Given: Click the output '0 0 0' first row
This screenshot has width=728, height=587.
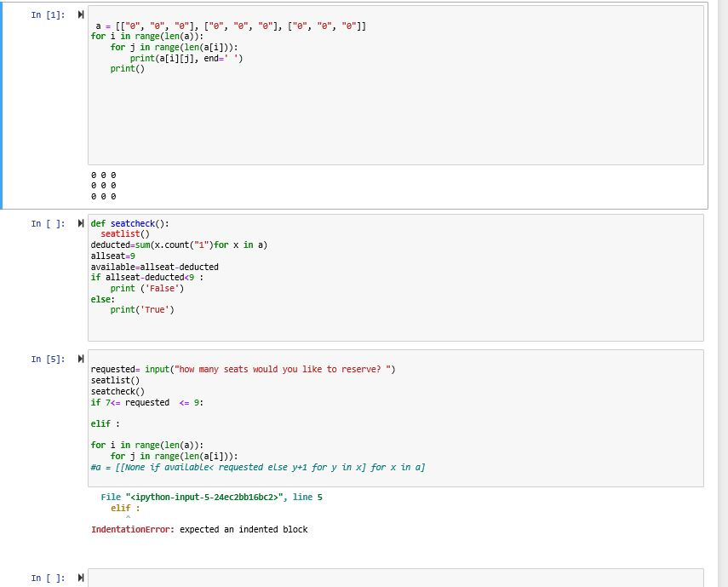Looking at the screenshot, I should click(x=104, y=176).
